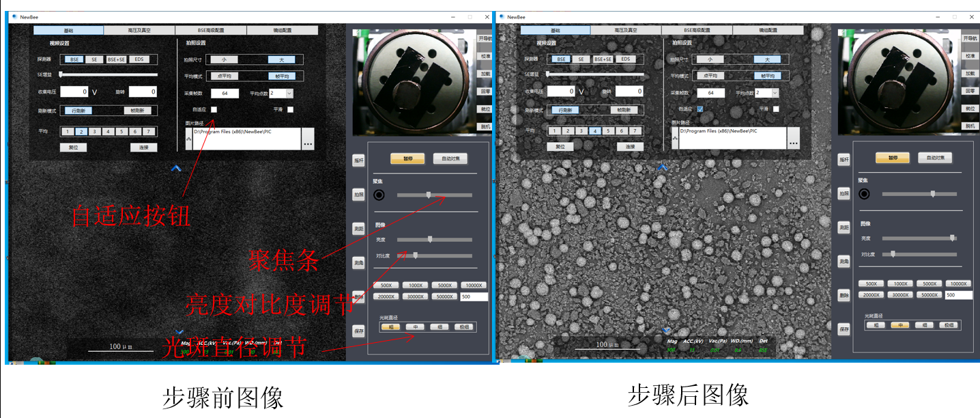Adjust the 亮度 brightness slider
Viewport: 980px width, 418px height.
point(429,239)
